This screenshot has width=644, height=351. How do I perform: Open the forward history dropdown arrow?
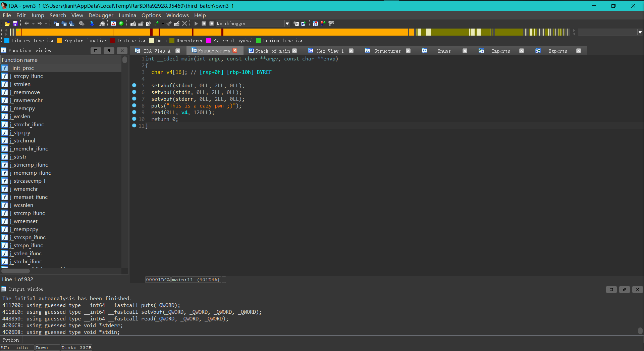click(x=46, y=24)
